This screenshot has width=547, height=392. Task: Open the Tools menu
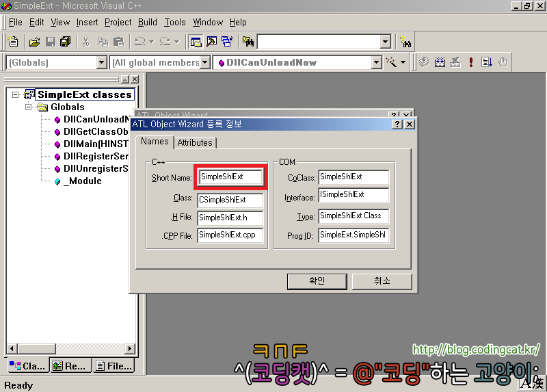(175, 23)
